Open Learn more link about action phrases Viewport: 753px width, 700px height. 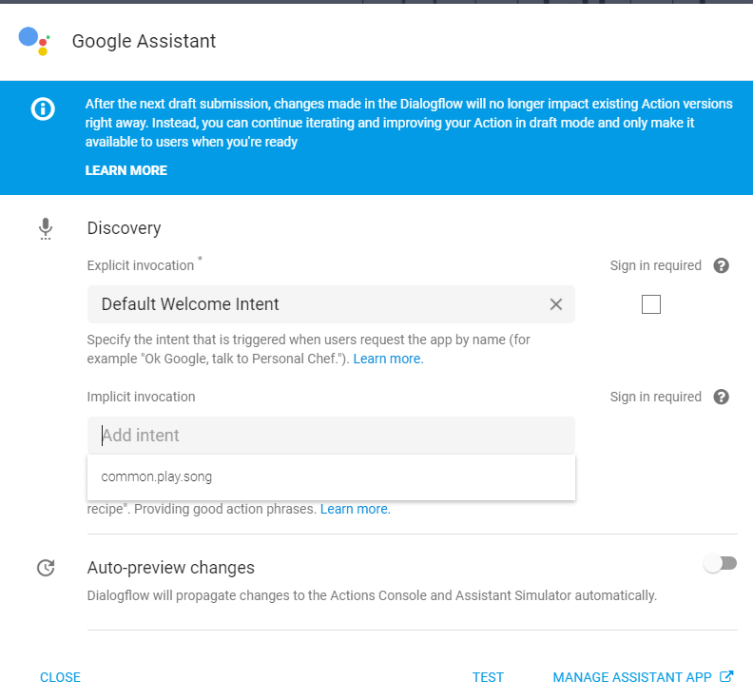pyautogui.click(x=355, y=510)
